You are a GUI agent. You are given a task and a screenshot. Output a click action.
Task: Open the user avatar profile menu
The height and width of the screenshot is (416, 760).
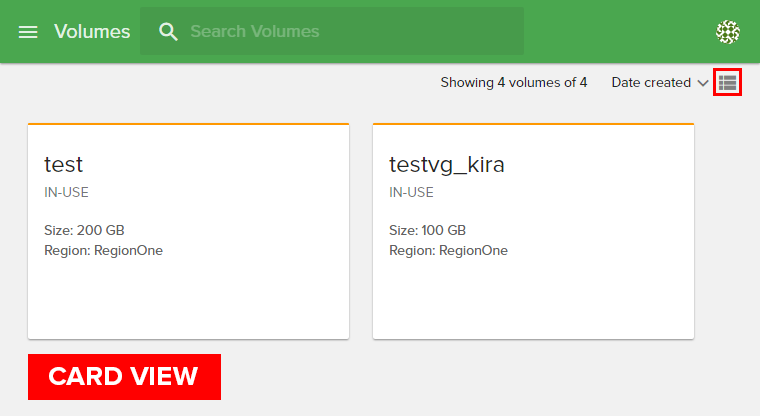pos(728,32)
